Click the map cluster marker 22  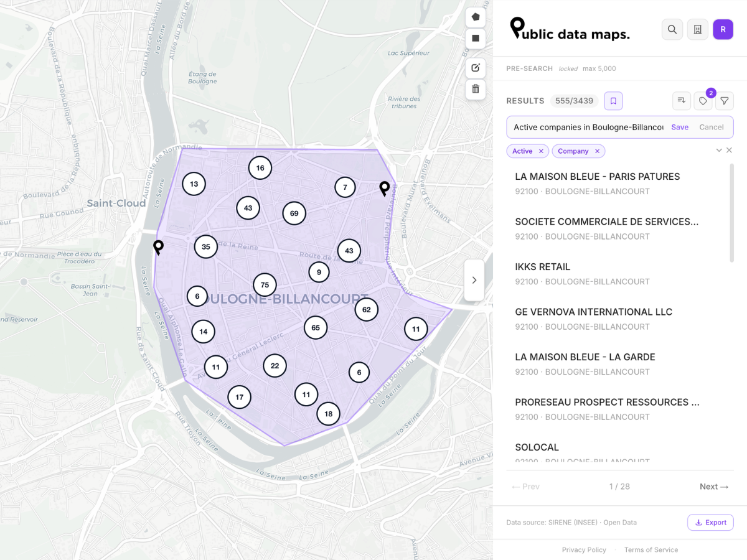click(x=275, y=366)
